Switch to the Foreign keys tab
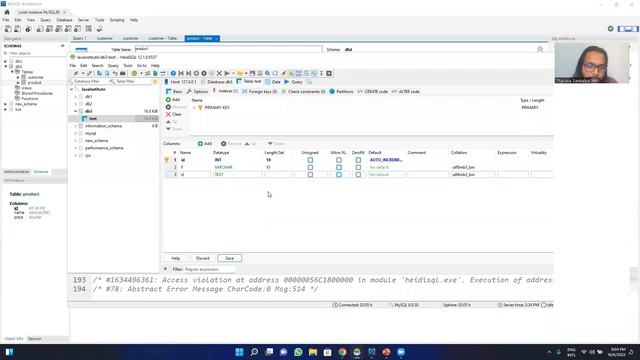 pyautogui.click(x=259, y=92)
